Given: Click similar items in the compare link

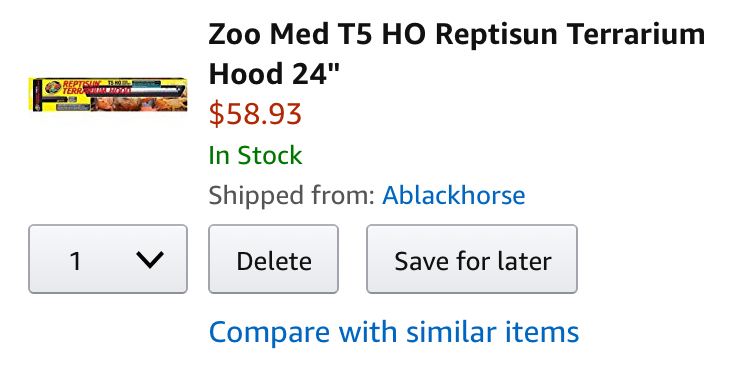Looking at the screenshot, I should click(x=493, y=332).
